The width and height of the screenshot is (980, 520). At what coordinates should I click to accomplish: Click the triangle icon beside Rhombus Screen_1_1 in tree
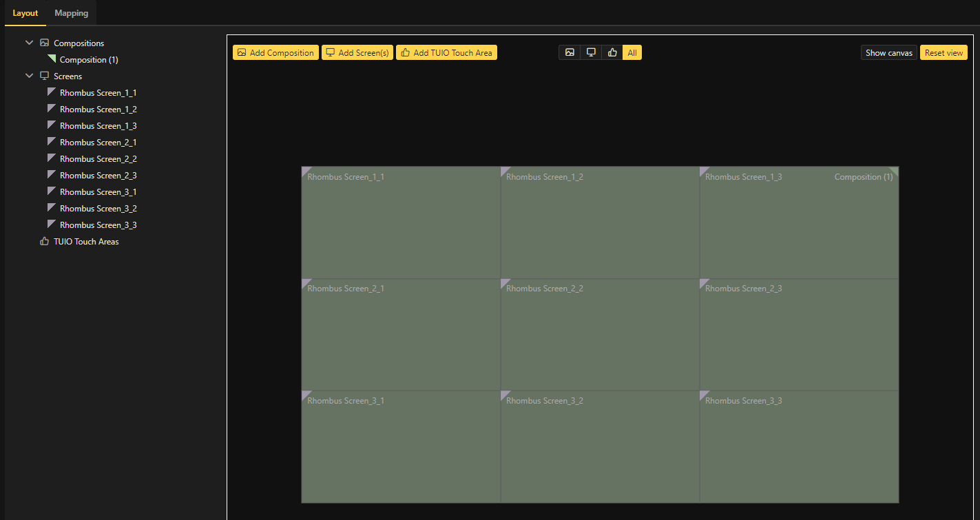pyautogui.click(x=51, y=92)
